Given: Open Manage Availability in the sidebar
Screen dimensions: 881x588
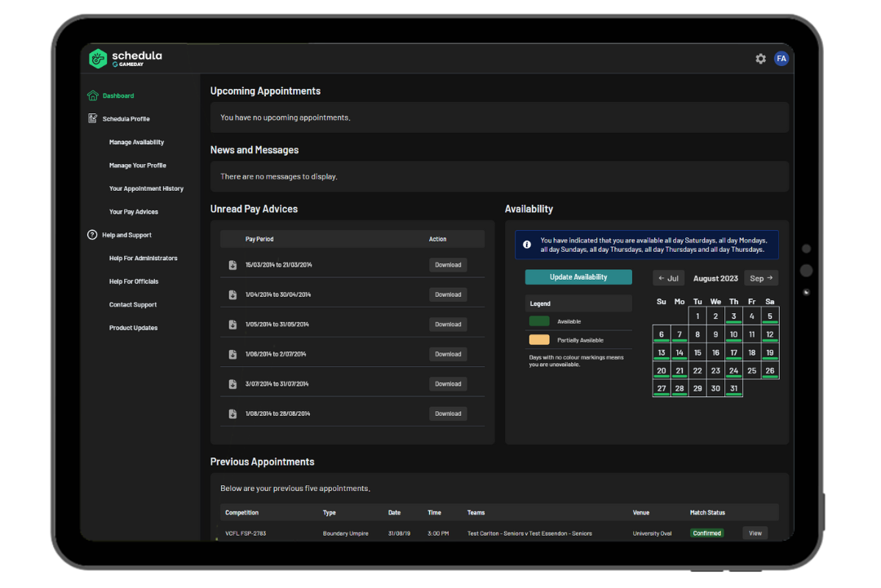Looking at the screenshot, I should [x=135, y=142].
